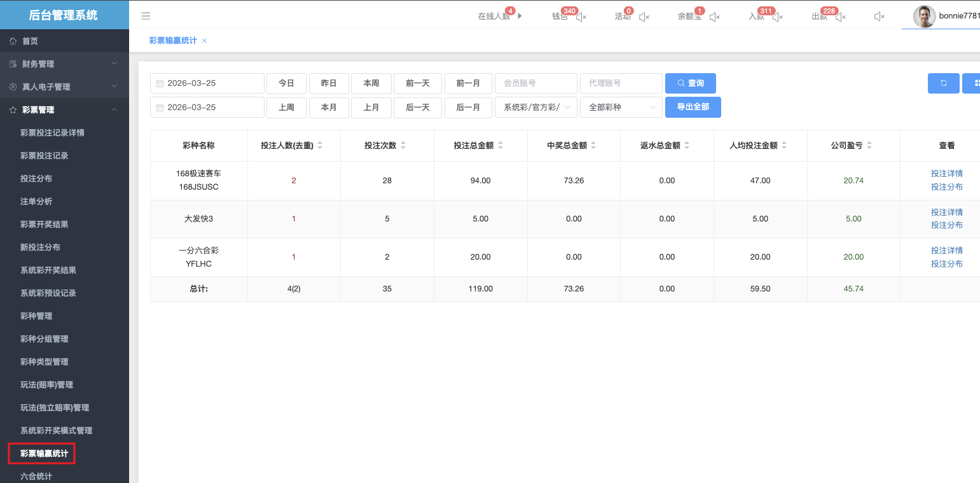The width and height of the screenshot is (980, 483).
Task: Click the refresh icon button
Action: click(x=943, y=83)
